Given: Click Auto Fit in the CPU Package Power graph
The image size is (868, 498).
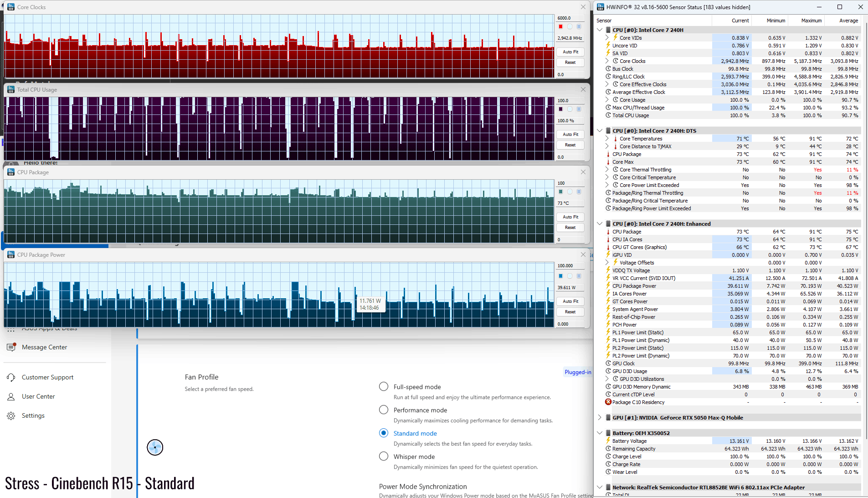Looking at the screenshot, I should 570,301.
